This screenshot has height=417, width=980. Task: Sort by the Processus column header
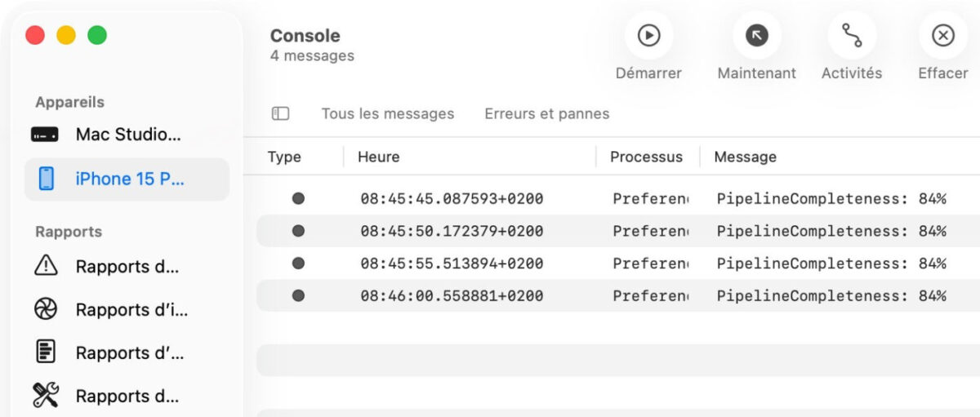tap(646, 157)
